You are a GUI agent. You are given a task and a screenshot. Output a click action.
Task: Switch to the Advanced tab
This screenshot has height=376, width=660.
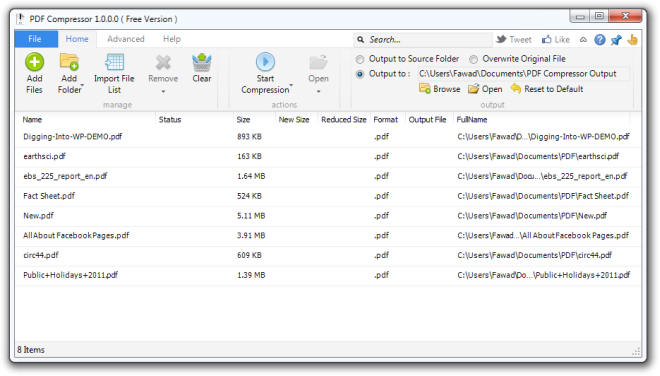125,39
